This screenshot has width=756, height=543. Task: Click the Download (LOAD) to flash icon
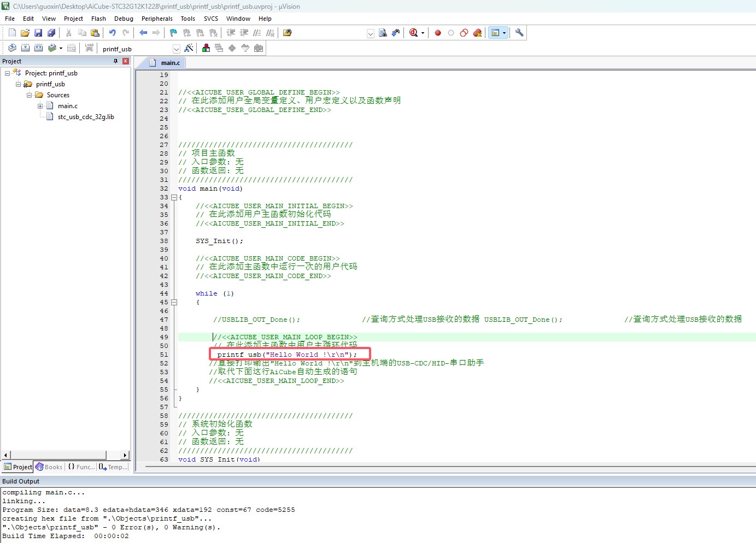tap(89, 48)
